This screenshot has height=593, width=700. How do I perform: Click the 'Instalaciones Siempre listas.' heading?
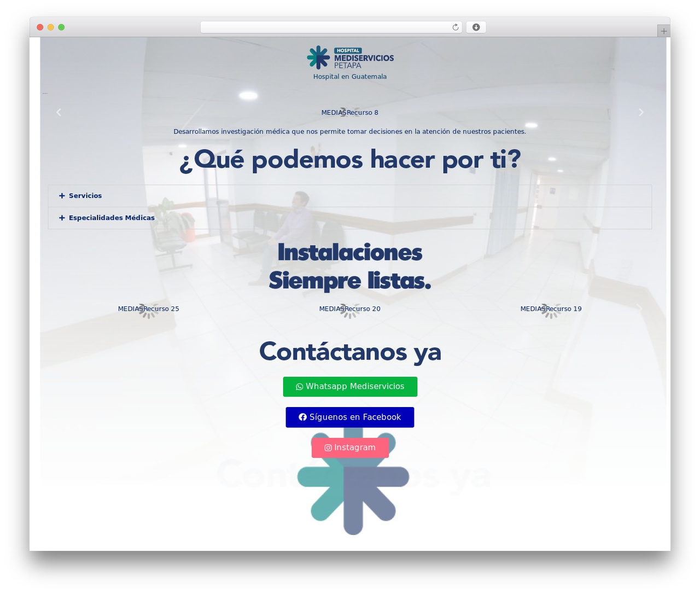tap(350, 266)
